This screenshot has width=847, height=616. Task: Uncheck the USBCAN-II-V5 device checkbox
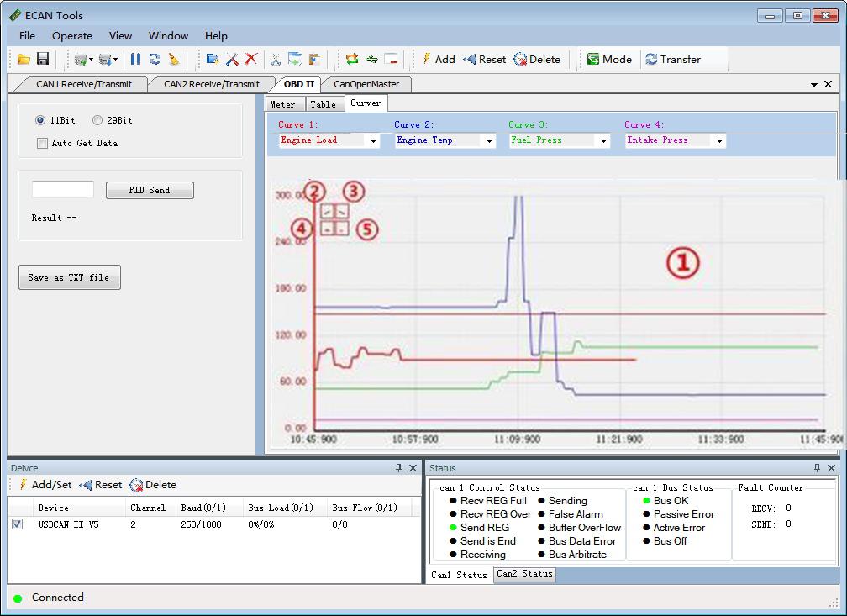[18, 524]
